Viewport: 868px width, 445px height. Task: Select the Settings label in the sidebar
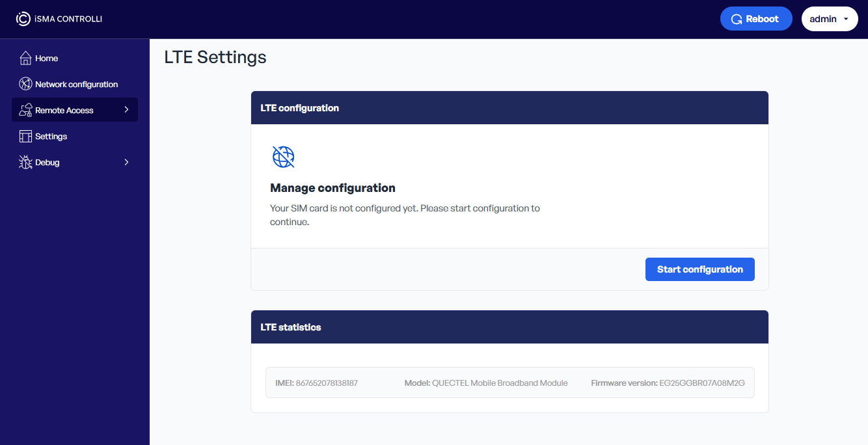pyautogui.click(x=51, y=137)
